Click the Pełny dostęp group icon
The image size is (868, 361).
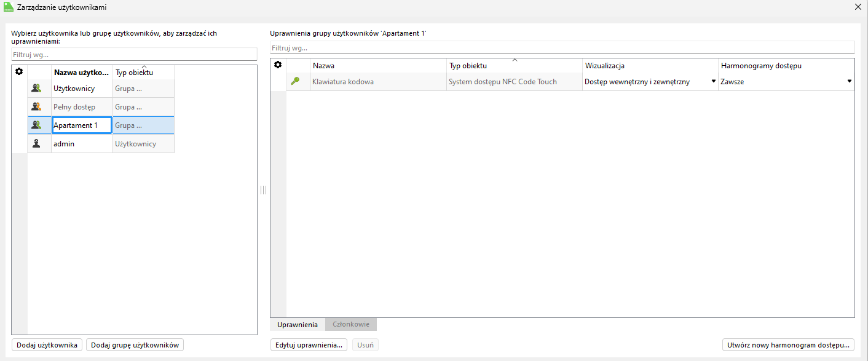[37, 107]
